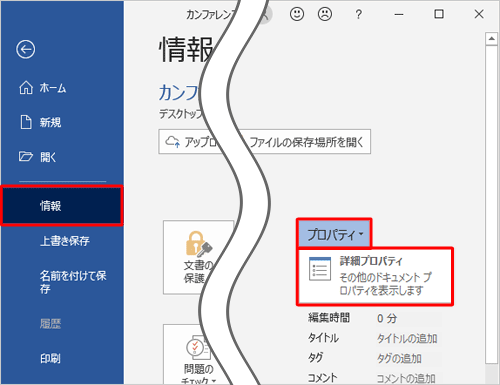Screen dimensions: 500x385
Task: Click the 詳細プロパティ list icon
Action: tap(320, 269)
